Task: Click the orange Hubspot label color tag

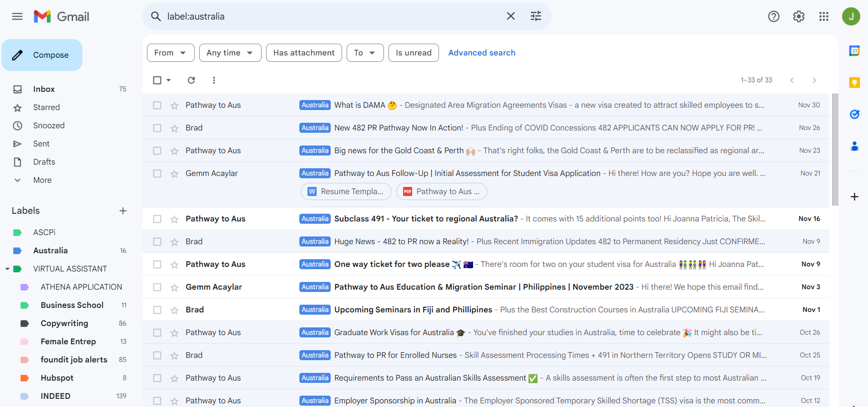Action: pyautogui.click(x=25, y=378)
